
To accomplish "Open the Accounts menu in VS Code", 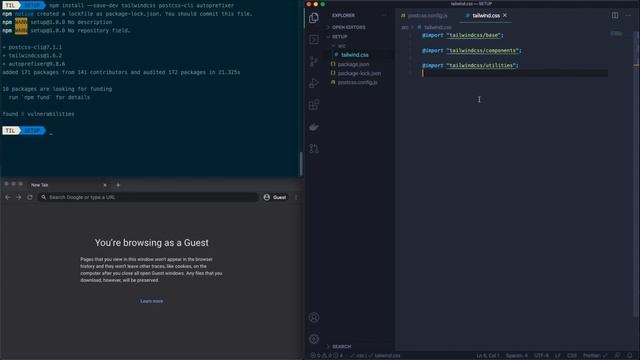I will 314,318.
